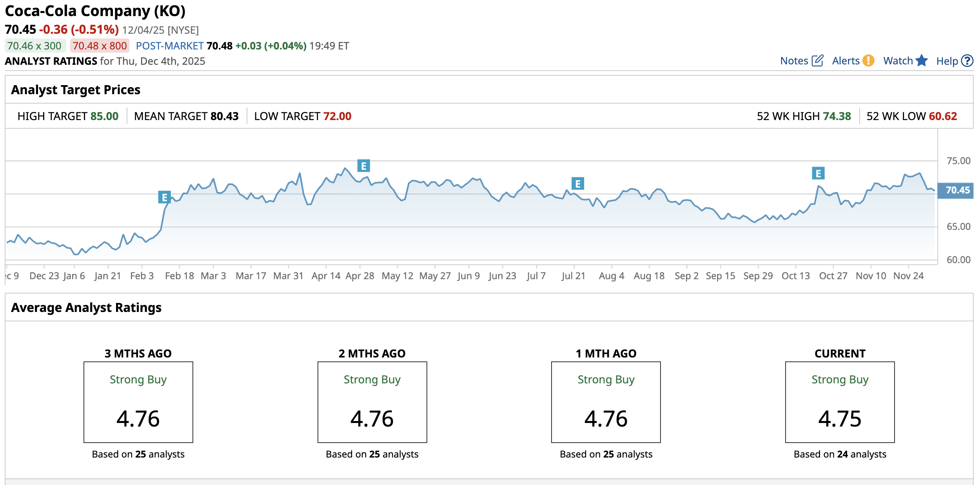Open the Help link

click(x=947, y=61)
